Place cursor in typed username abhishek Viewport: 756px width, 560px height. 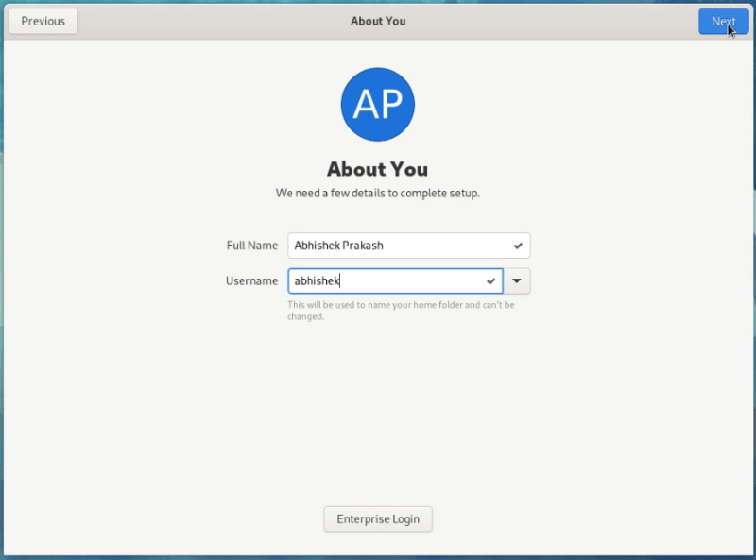click(x=317, y=281)
